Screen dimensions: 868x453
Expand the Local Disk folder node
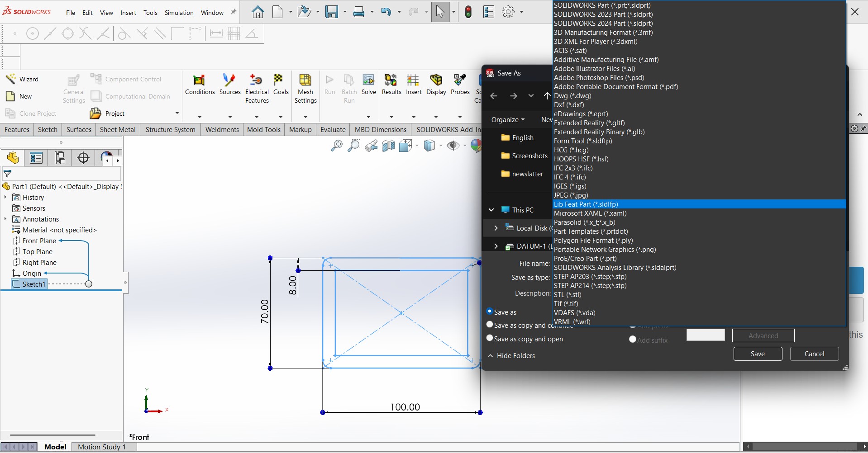[496, 228]
